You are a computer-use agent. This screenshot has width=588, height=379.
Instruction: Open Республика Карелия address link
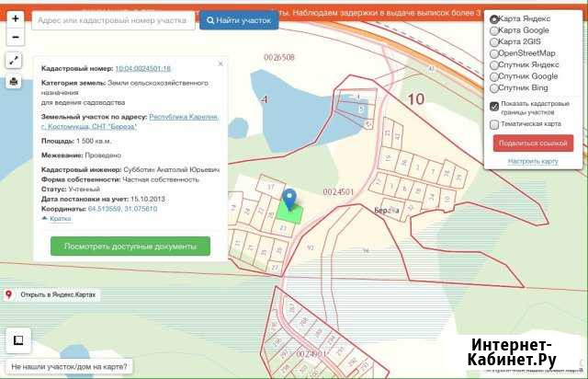pos(130,121)
